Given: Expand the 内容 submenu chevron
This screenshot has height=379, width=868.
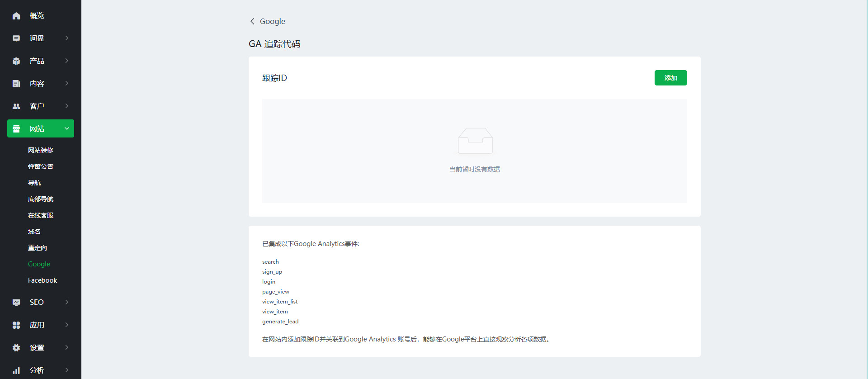Looking at the screenshot, I should tap(67, 83).
